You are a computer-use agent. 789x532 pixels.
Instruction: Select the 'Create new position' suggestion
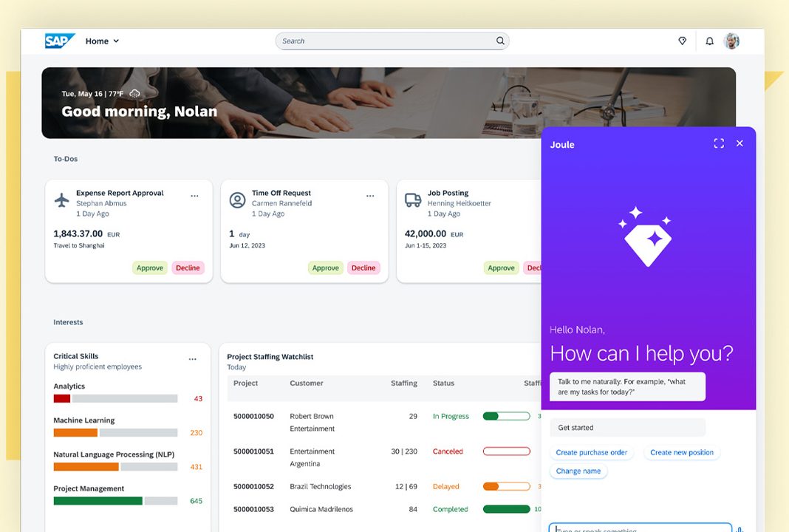coord(682,452)
